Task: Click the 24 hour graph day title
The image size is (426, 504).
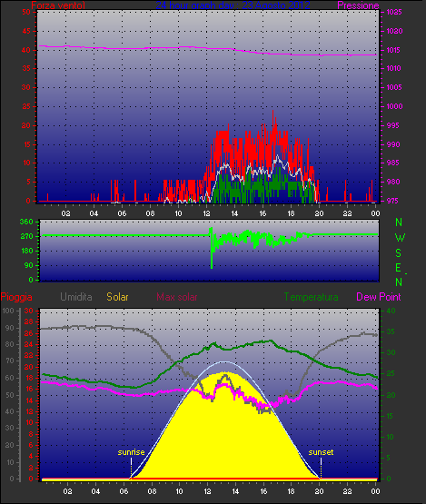Action: [x=233, y=5]
